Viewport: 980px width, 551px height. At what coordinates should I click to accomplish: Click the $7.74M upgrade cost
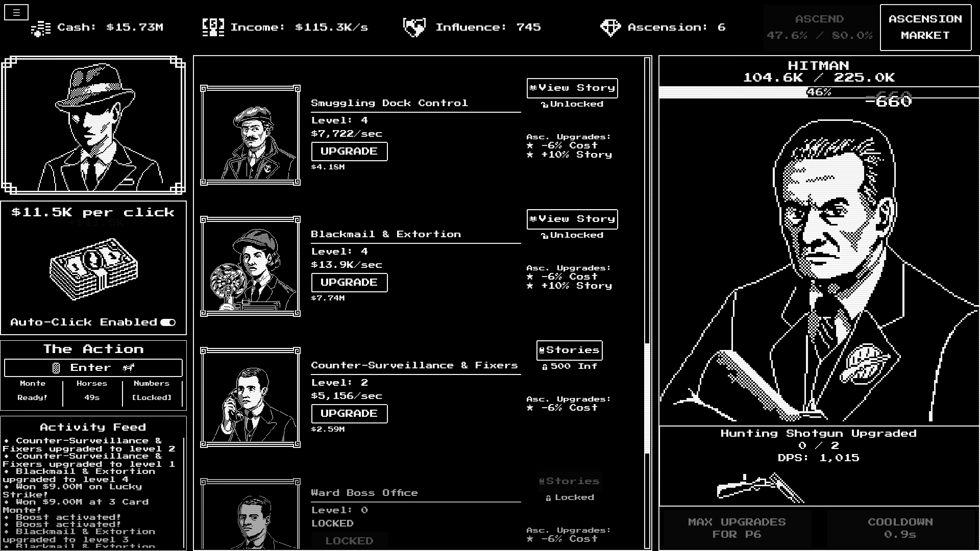click(x=328, y=298)
